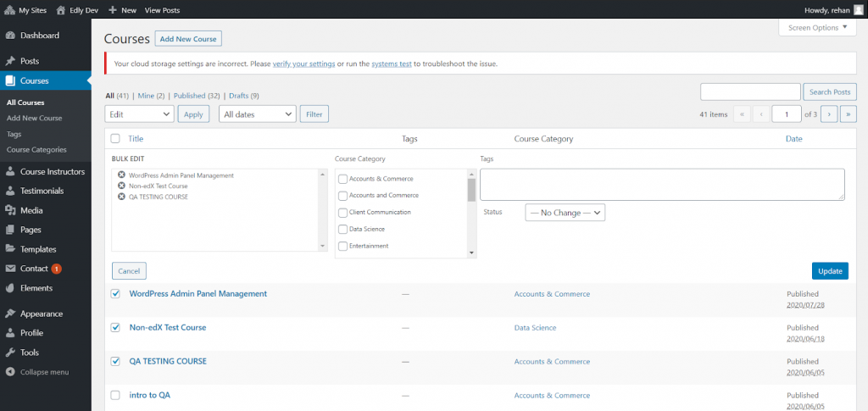Go to next page with single arrow
The width and height of the screenshot is (868, 411).
[x=829, y=114]
